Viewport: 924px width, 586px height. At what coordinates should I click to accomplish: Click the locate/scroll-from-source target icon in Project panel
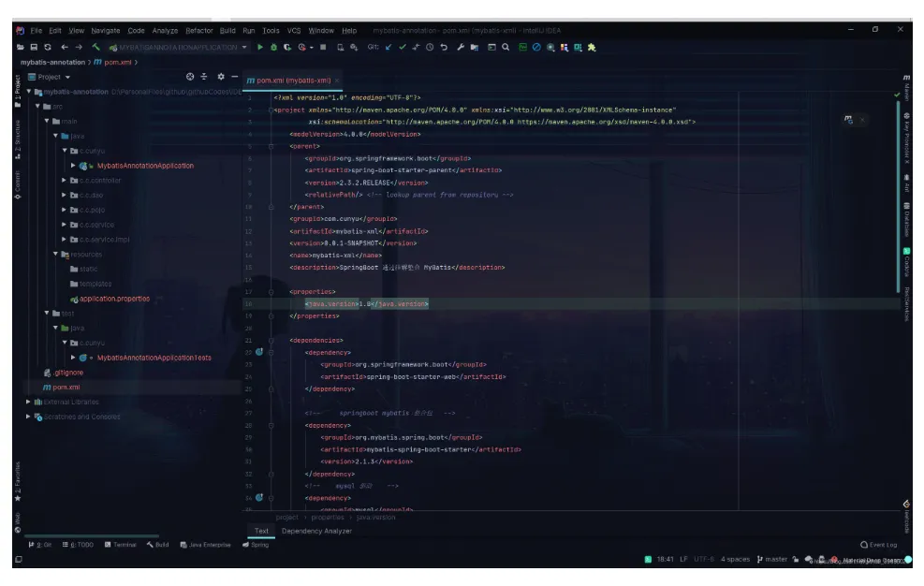click(x=190, y=77)
